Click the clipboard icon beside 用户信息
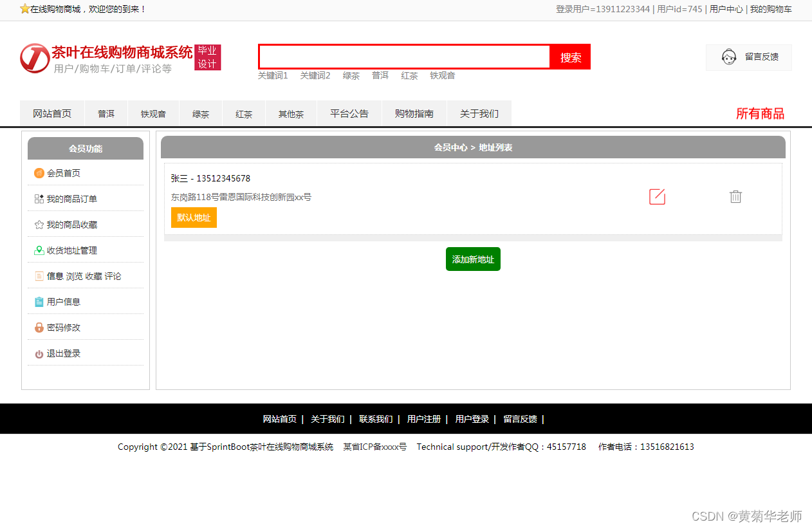Image resolution: width=812 pixels, height=529 pixels. click(39, 302)
